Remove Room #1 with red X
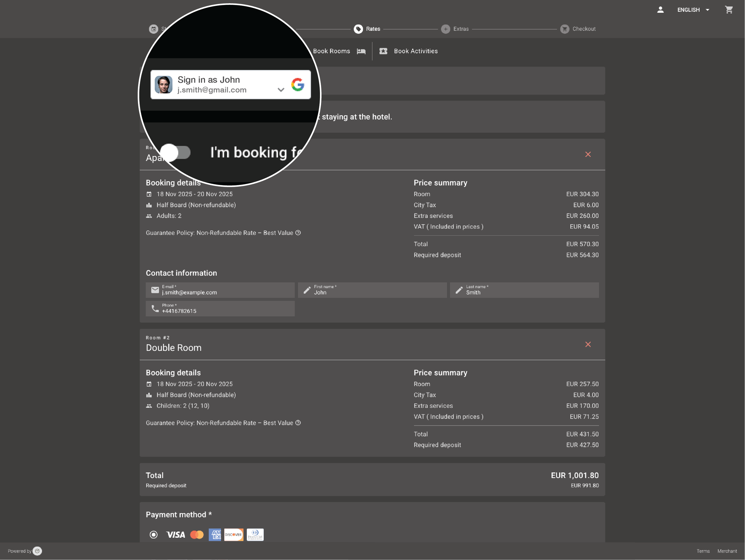Viewport: 745px width, 560px height. [x=588, y=154]
